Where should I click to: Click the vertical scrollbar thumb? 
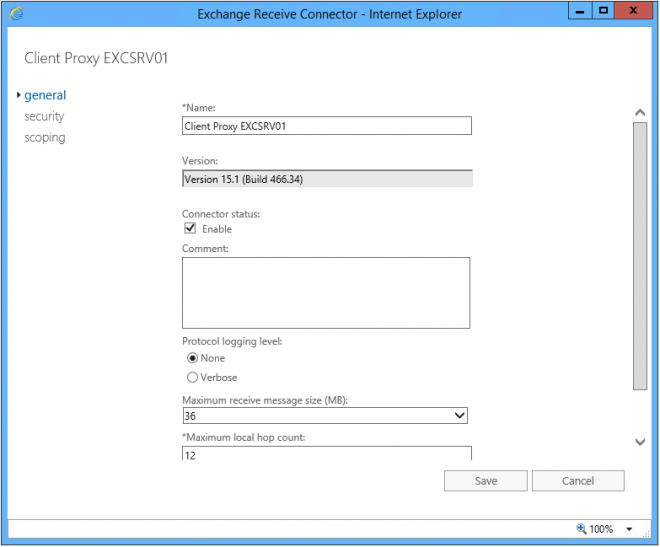(640, 255)
